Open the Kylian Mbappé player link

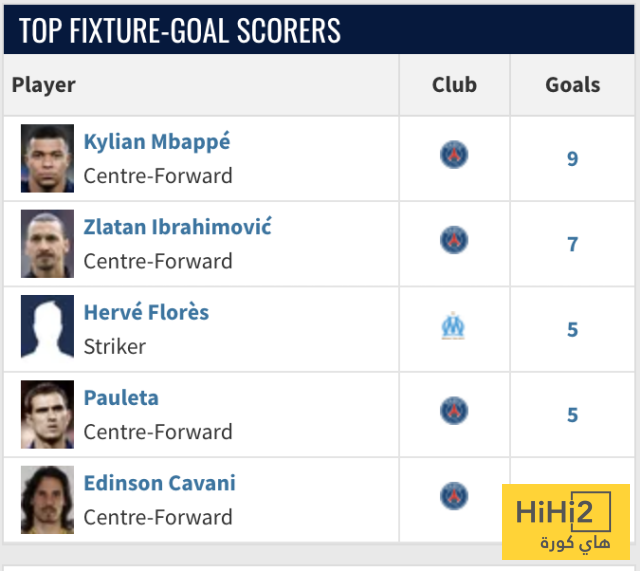click(157, 142)
